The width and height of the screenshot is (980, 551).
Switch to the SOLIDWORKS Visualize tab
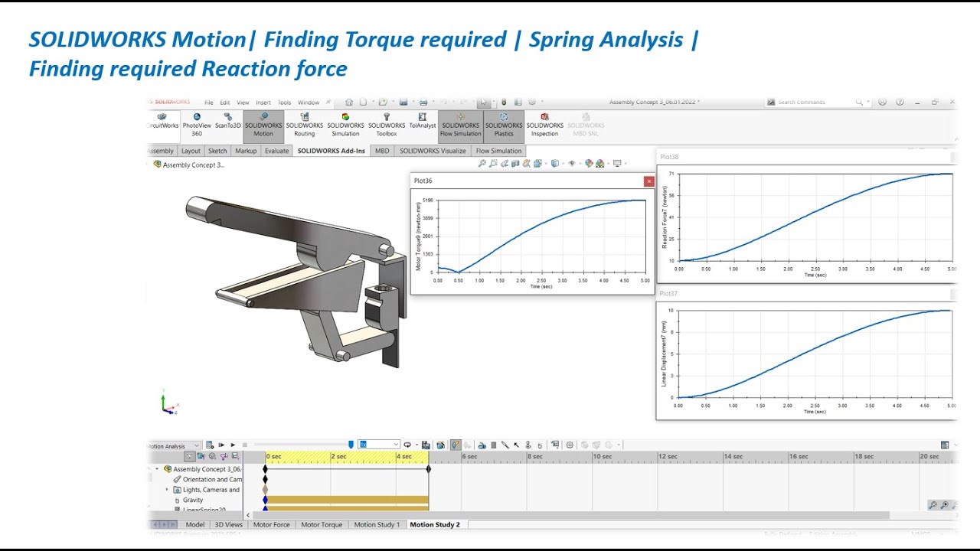(433, 151)
